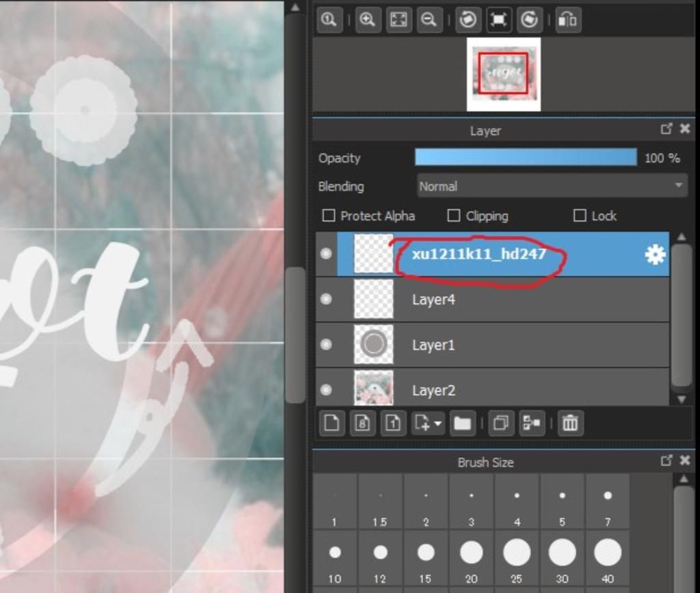The height and width of the screenshot is (593, 700).
Task: Select the Layer4 layer
Action: tap(492, 299)
